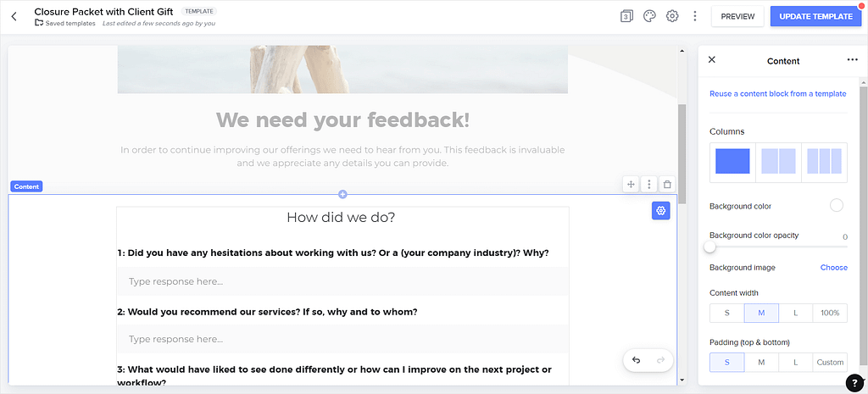
Task: Select the two column layout
Action: point(778,161)
